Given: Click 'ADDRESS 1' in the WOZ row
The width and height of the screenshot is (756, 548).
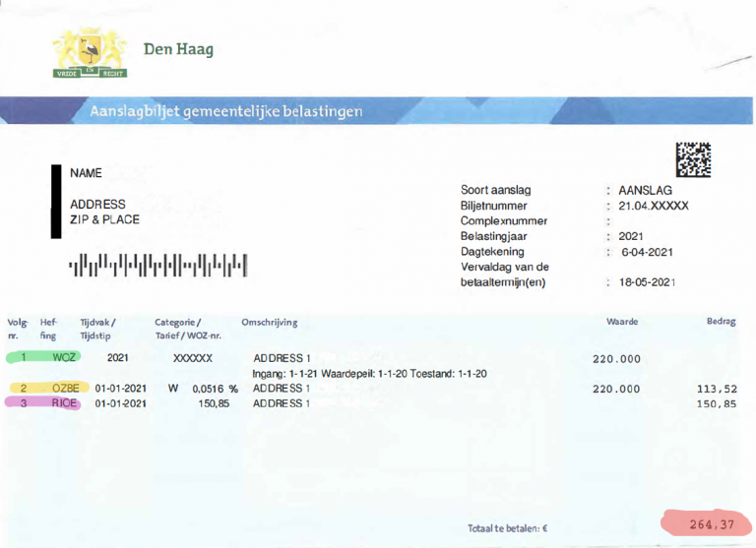Looking at the screenshot, I should pos(283,358).
